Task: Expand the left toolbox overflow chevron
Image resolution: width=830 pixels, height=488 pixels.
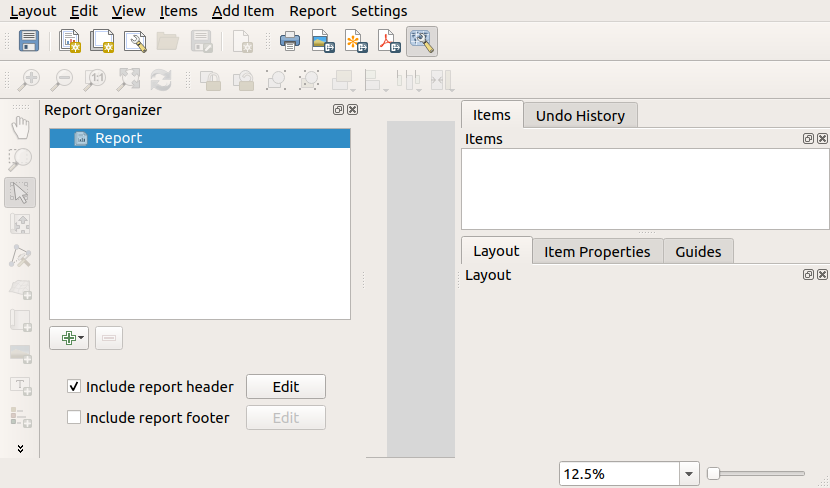Action: coord(20,448)
